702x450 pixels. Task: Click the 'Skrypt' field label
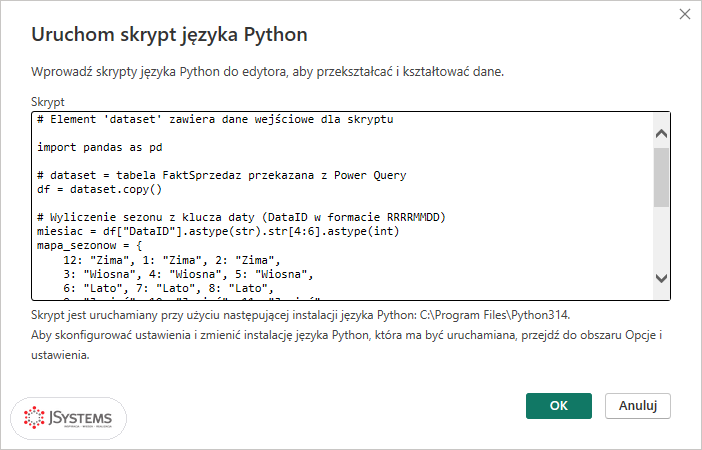click(48, 102)
